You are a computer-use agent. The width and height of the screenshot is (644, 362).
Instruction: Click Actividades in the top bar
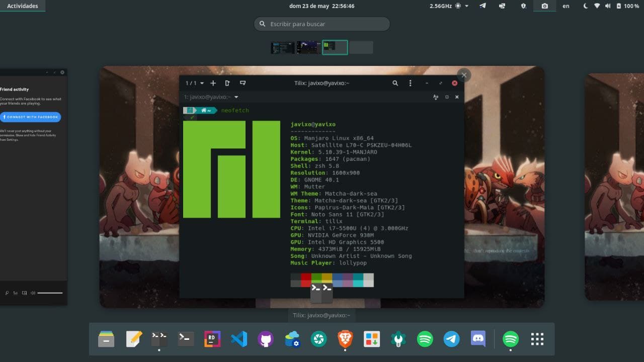(x=22, y=6)
